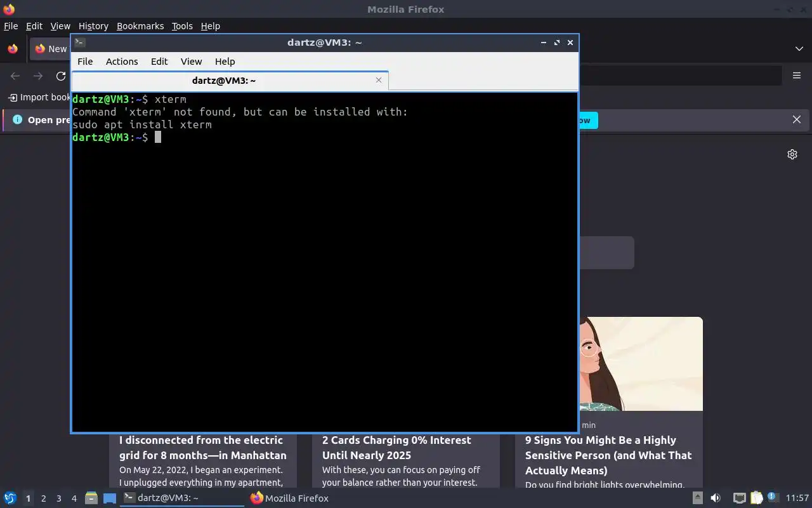This screenshot has height=508, width=812.
Task: Open the file manager from taskbar
Action: click(x=91, y=498)
